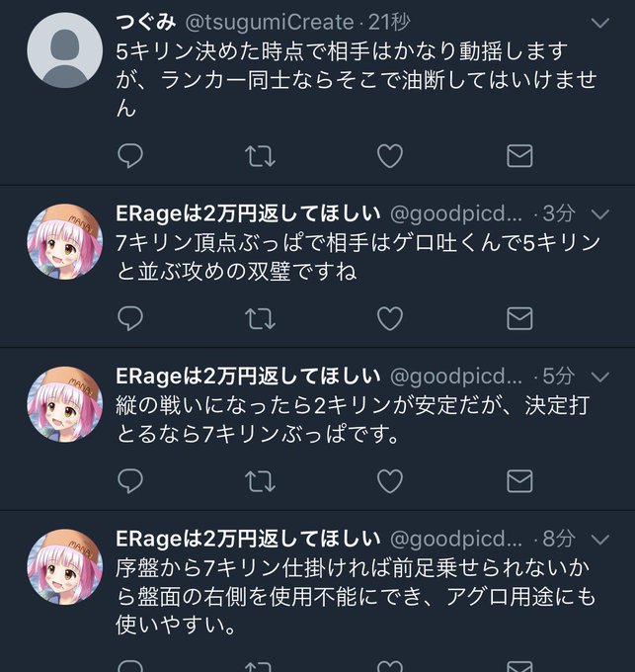Open つぐみ's default gray profile avatar
635x672 pixels.
point(64,50)
